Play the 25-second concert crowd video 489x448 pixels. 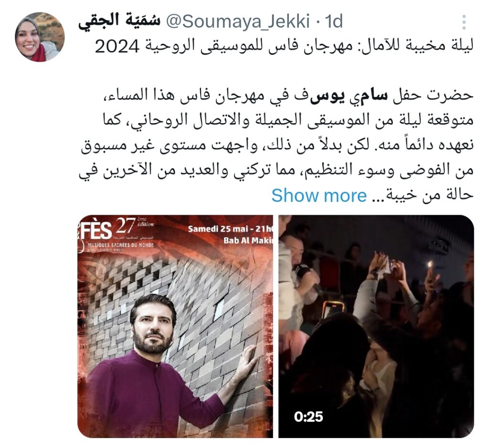376,326
